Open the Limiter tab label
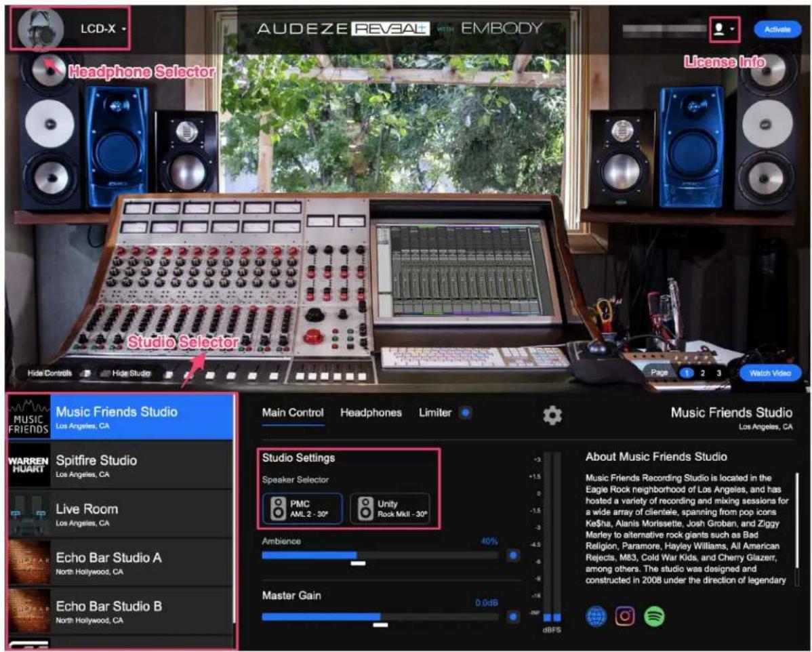This screenshot has height=652, width=812. (x=435, y=413)
